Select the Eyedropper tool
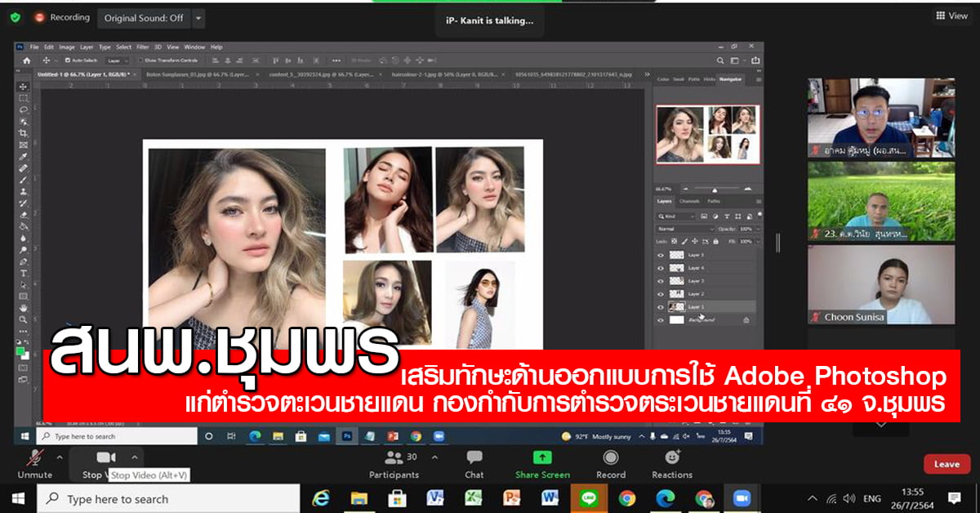980x513 pixels. click(24, 156)
